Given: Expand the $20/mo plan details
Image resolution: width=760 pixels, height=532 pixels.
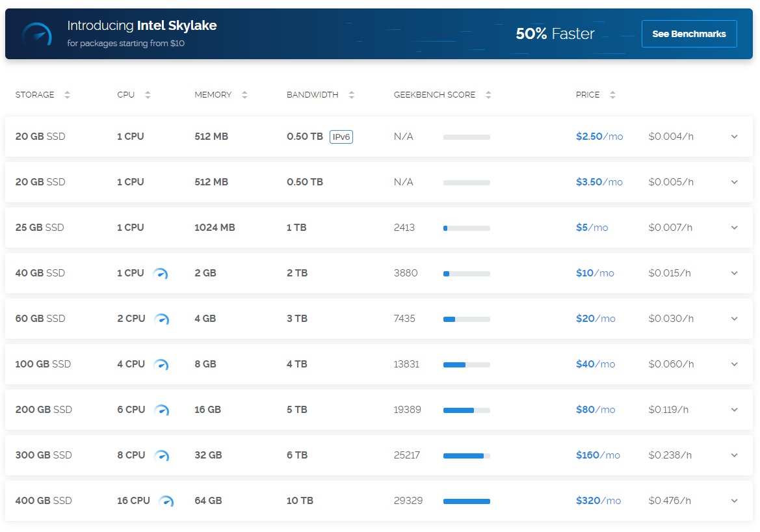Looking at the screenshot, I should click(x=734, y=319).
